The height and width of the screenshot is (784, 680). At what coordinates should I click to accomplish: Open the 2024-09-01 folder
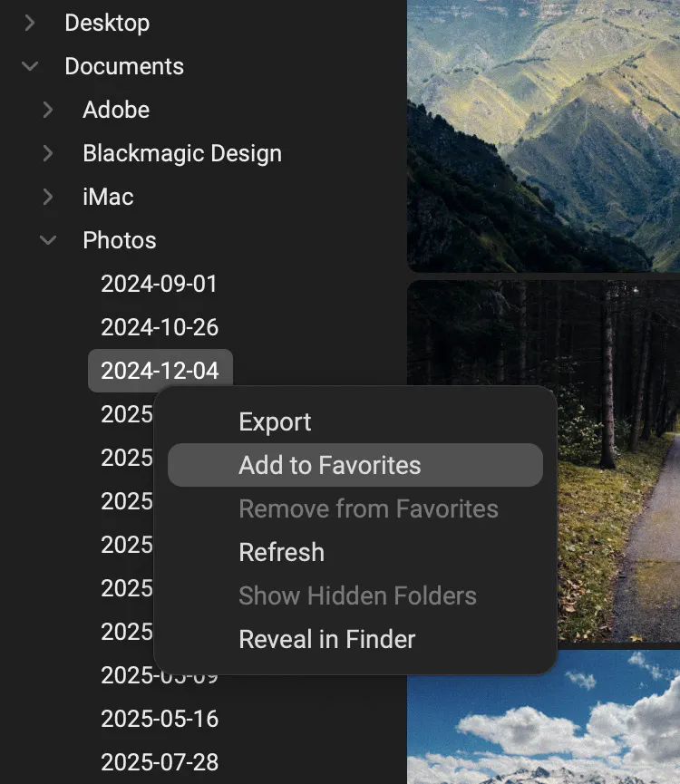[160, 284]
